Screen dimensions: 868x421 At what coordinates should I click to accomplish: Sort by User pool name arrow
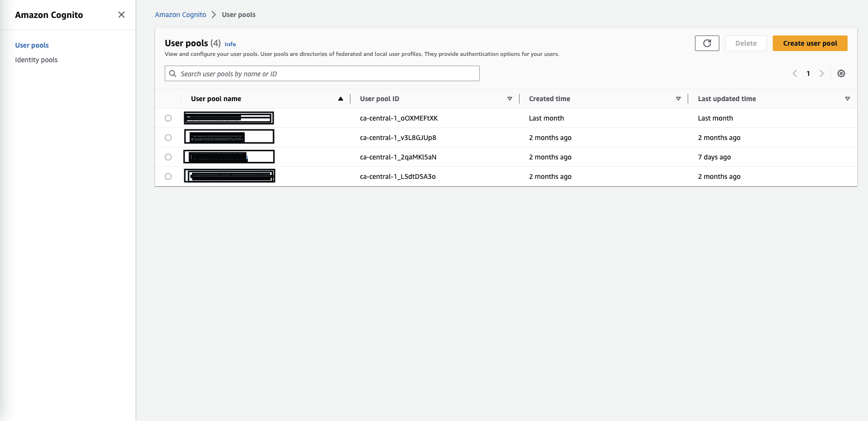341,99
